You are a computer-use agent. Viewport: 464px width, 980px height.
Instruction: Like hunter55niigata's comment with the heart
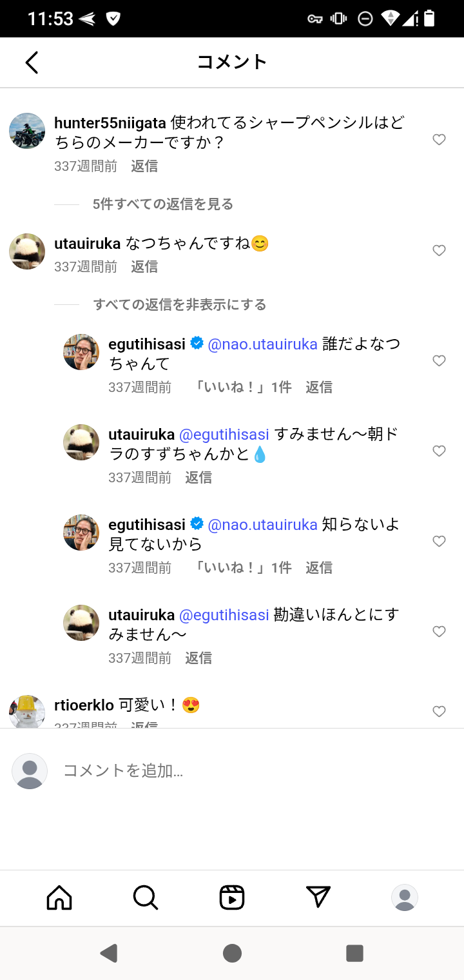439,140
